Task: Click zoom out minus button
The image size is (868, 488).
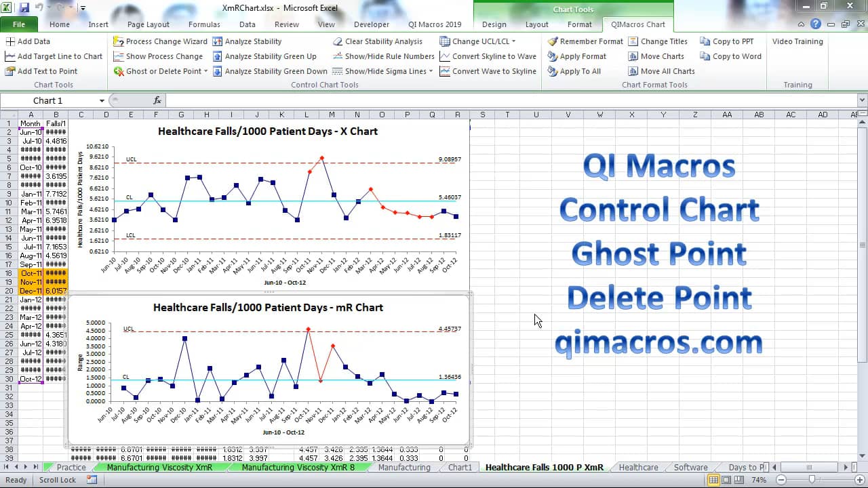Action: [781, 480]
